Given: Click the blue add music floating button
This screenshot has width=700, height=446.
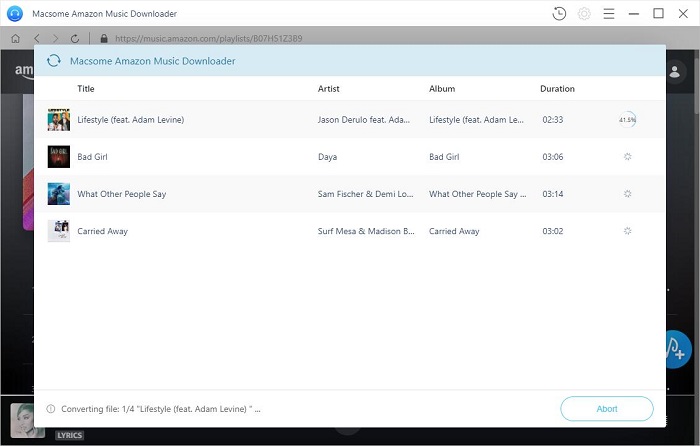Looking at the screenshot, I should 679,349.
